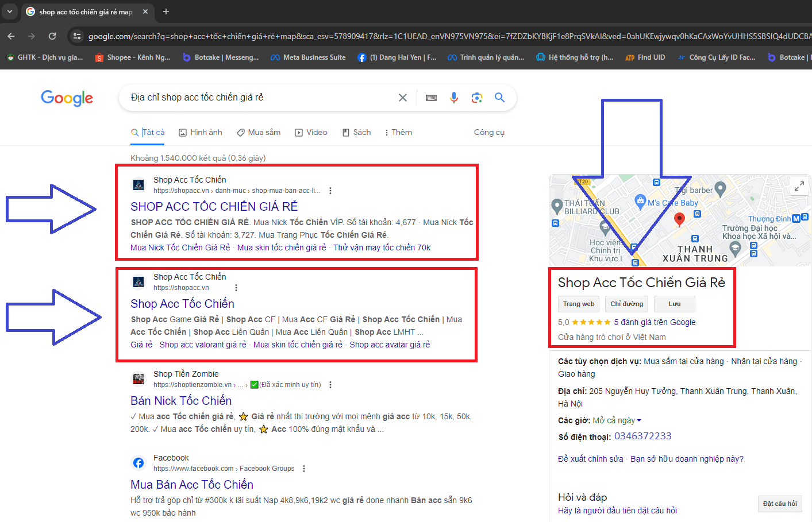
Task: Open Mua skin tốc chiến giá rẻ first sitelink
Action: click(282, 248)
